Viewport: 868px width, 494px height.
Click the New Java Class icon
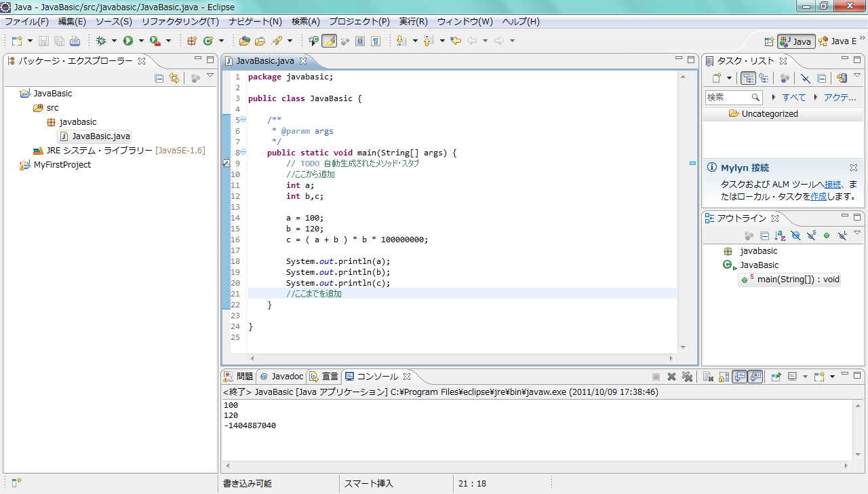(x=208, y=41)
